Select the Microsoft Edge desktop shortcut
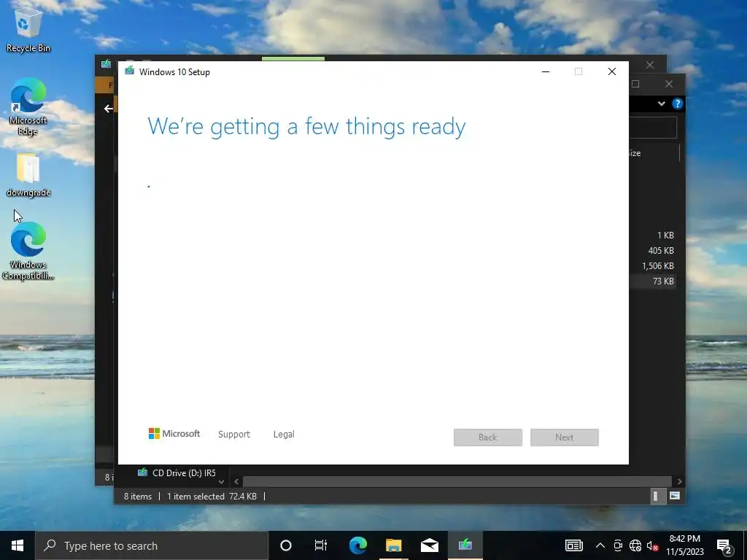Image resolution: width=747 pixels, height=560 pixels. click(x=28, y=106)
